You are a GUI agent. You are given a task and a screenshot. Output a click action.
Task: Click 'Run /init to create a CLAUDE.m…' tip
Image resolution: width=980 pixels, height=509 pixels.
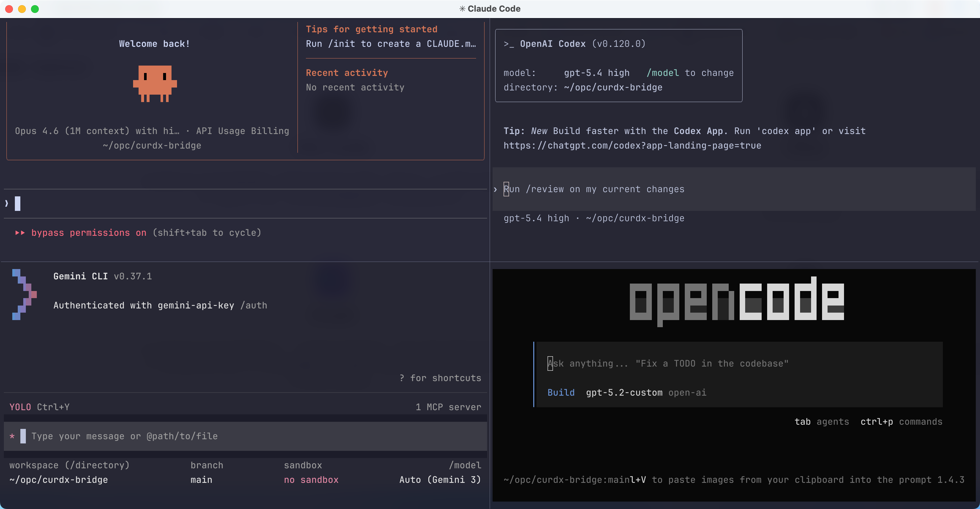click(391, 44)
